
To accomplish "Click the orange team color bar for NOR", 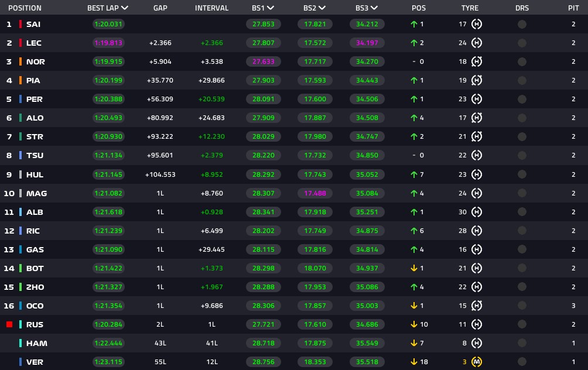I will (x=20, y=61).
